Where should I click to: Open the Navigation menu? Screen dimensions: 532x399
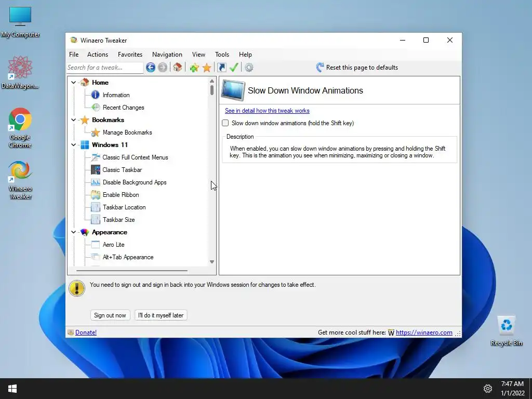pos(167,54)
